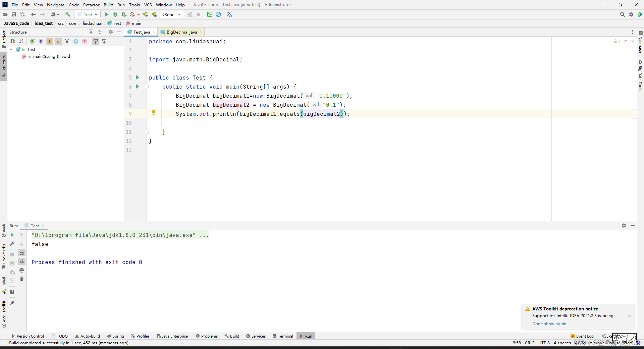Viewport: 644px width, 349px height.
Task: Open the Terminal tool window tab
Action: [x=283, y=336]
